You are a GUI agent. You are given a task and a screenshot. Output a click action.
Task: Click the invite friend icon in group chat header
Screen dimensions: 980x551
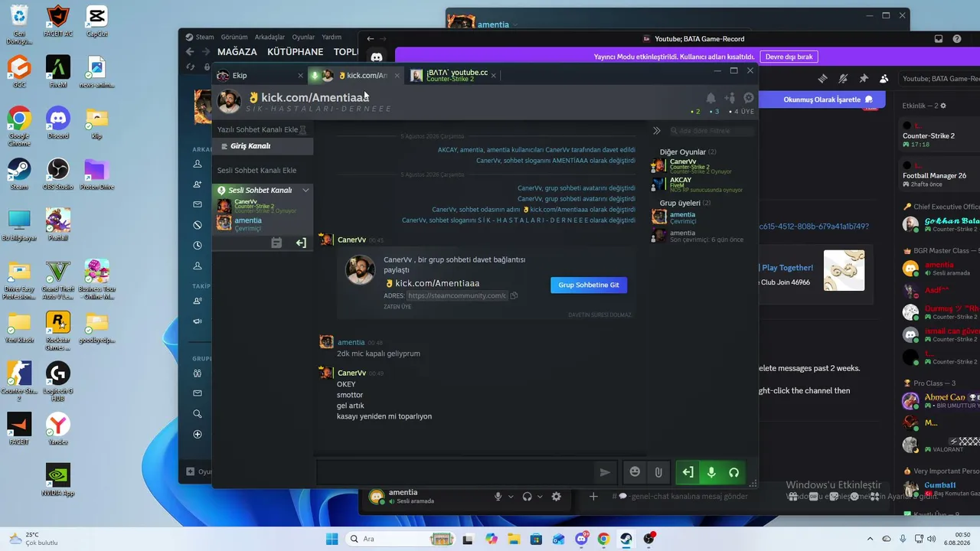click(x=730, y=98)
